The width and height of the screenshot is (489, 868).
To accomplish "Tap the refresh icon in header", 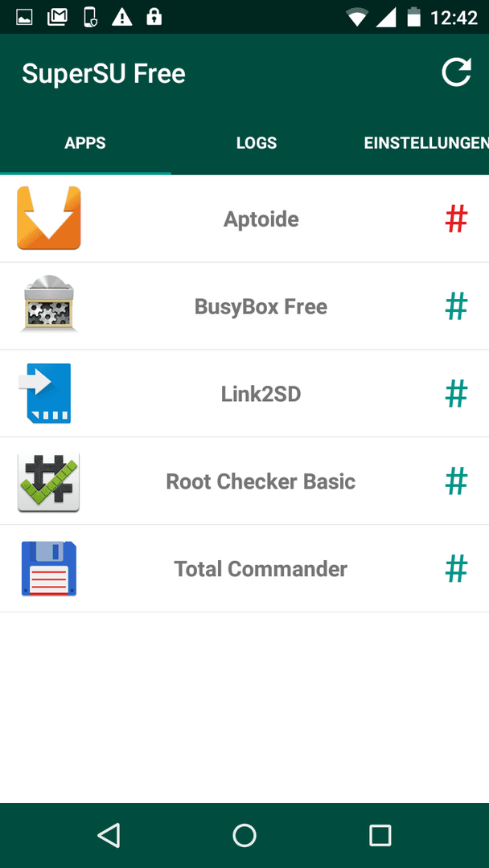I will click(456, 72).
